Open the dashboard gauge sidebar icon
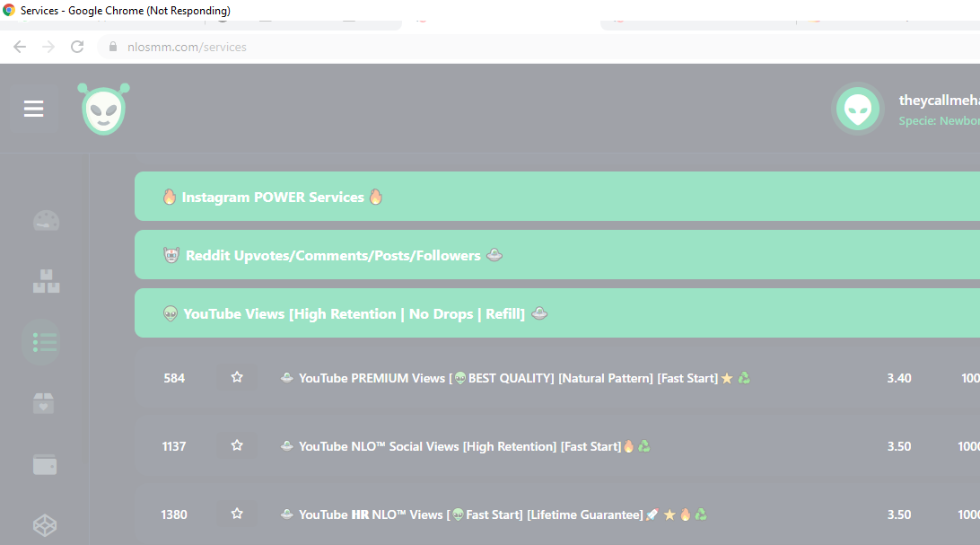The image size is (980, 545). pyautogui.click(x=46, y=221)
